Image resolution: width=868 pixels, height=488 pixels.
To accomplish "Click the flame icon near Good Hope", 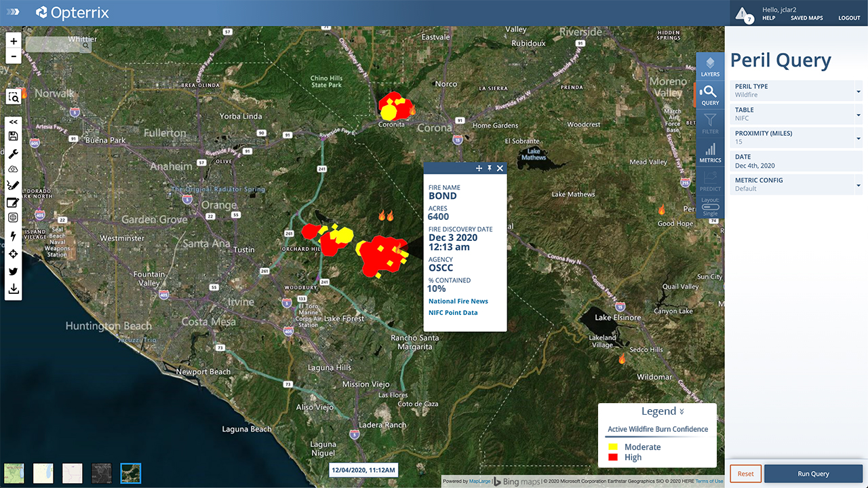I will [662, 210].
